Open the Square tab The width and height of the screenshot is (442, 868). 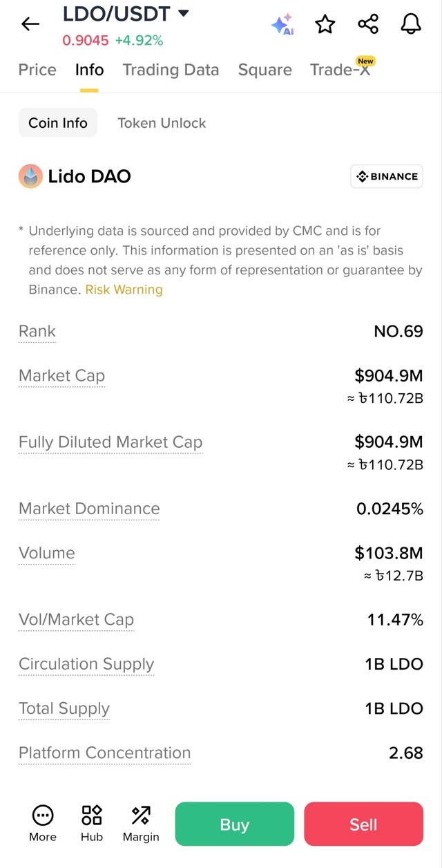point(265,70)
